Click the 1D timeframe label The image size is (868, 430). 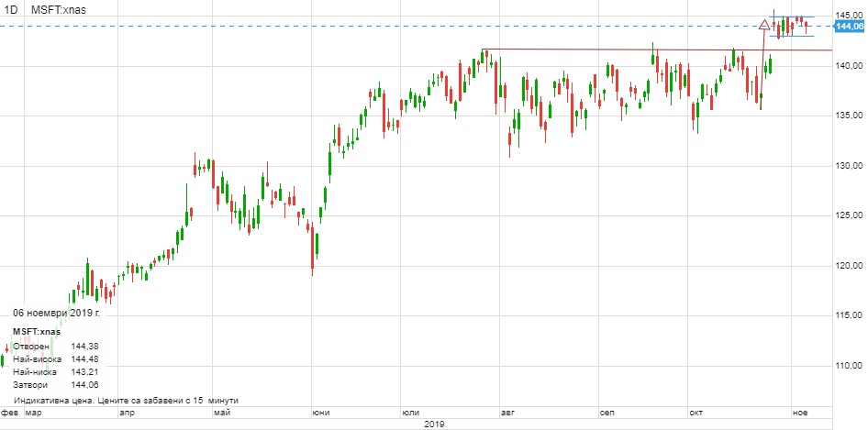(10, 10)
